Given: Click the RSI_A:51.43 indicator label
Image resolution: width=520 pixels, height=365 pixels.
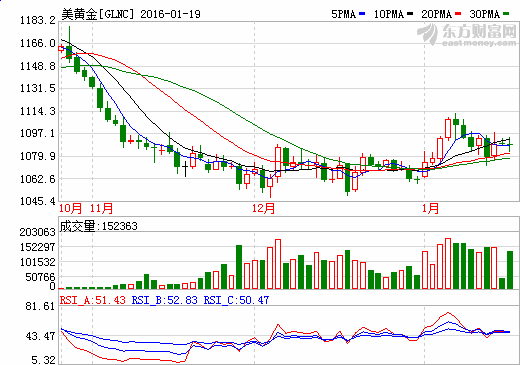Looking at the screenshot, I should pos(93,300).
